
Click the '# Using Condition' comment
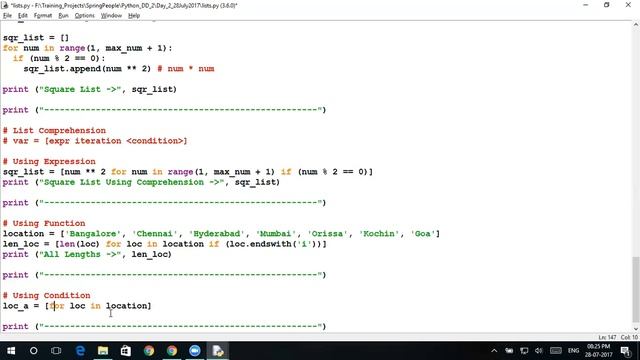[x=47, y=296]
